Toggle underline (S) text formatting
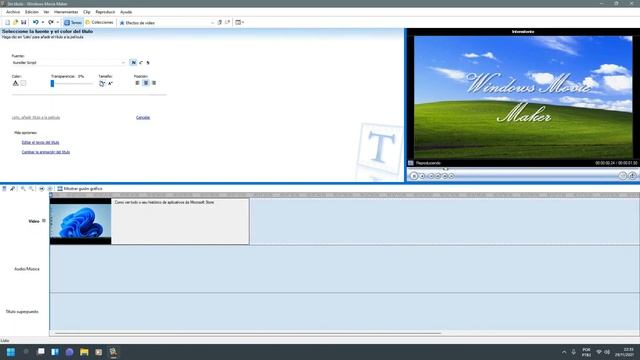Viewport: 640px width, 360px height. coord(148,62)
